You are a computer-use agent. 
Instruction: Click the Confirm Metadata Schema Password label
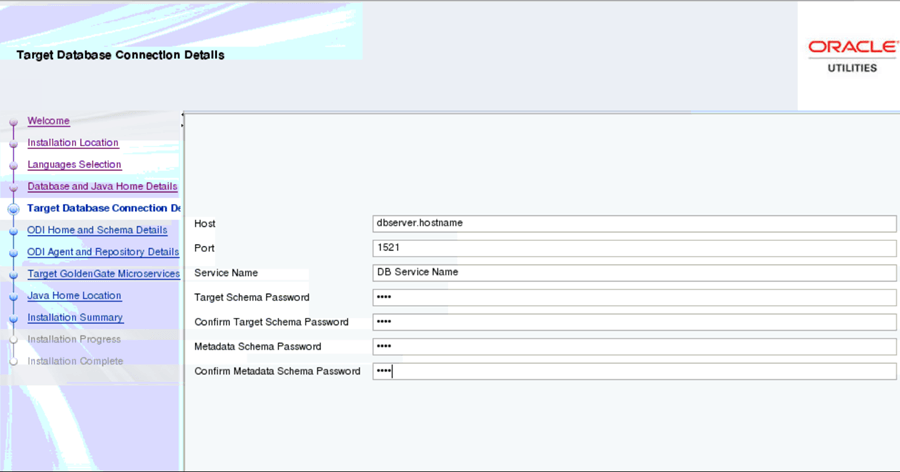(x=277, y=372)
